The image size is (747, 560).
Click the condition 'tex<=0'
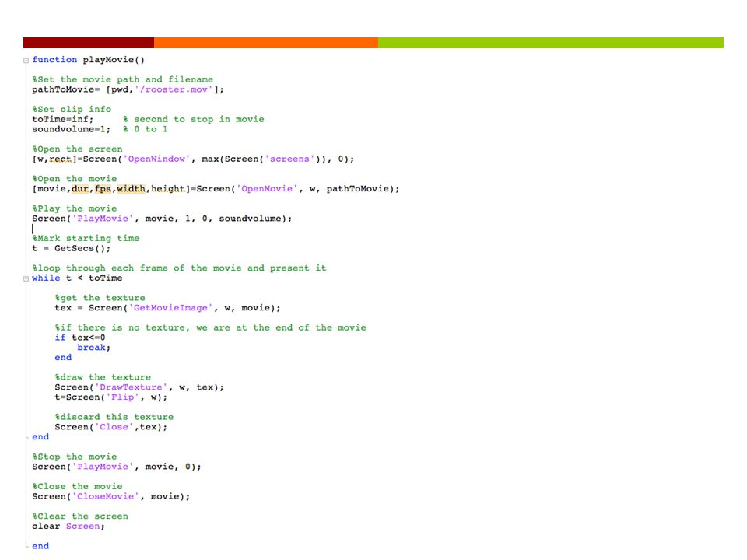[89, 338]
